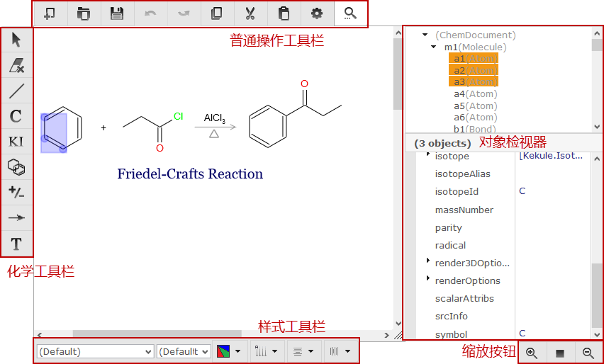
Task: Toggle the object inspector magnifier button
Action: 350,14
